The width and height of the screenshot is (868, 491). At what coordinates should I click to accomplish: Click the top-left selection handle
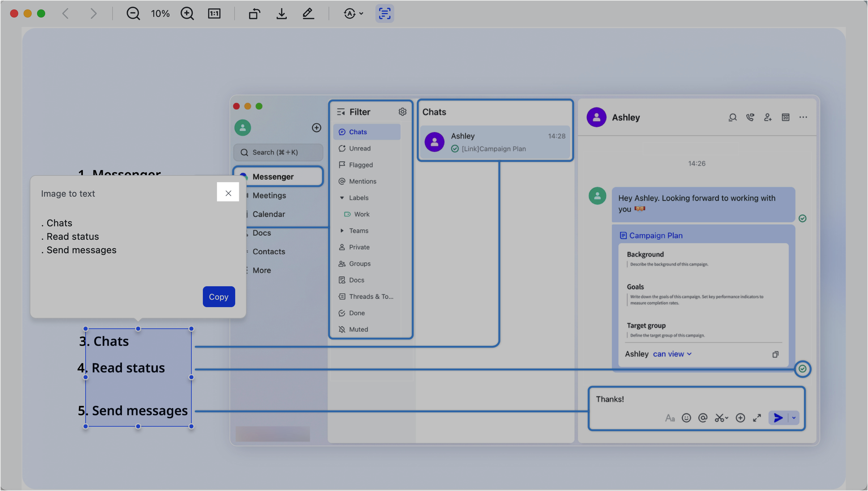(x=86, y=328)
